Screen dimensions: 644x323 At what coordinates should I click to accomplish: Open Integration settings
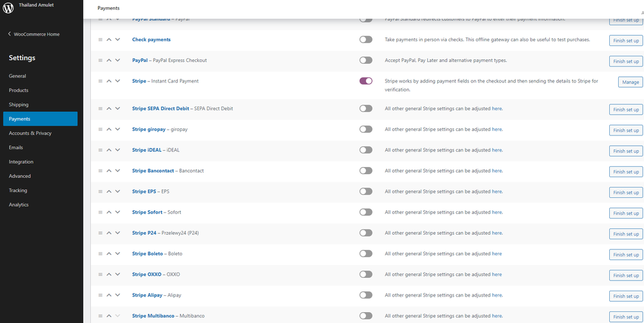coord(21,162)
